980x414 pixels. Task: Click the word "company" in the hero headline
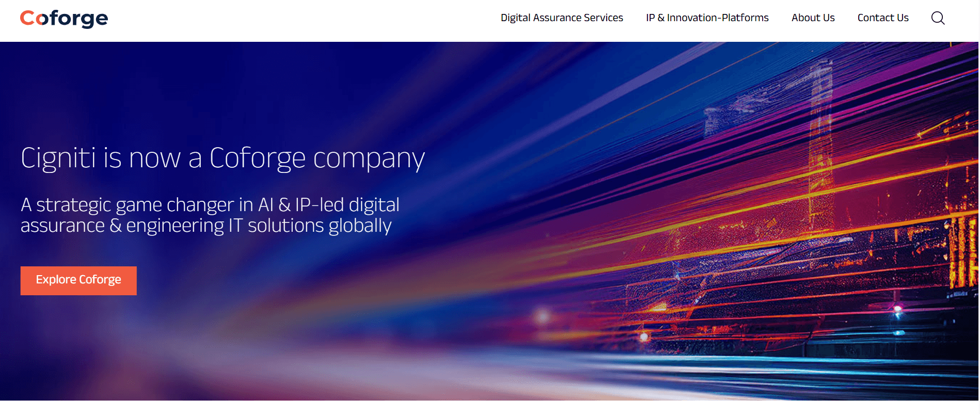tap(369, 159)
